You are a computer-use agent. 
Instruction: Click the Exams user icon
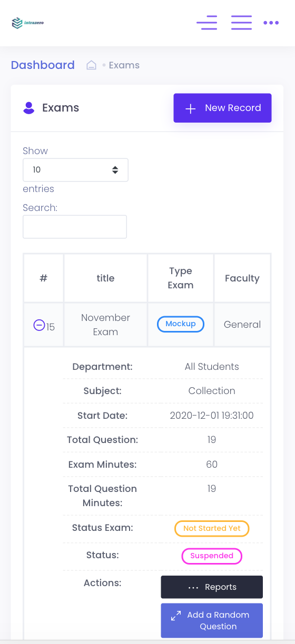click(x=29, y=108)
